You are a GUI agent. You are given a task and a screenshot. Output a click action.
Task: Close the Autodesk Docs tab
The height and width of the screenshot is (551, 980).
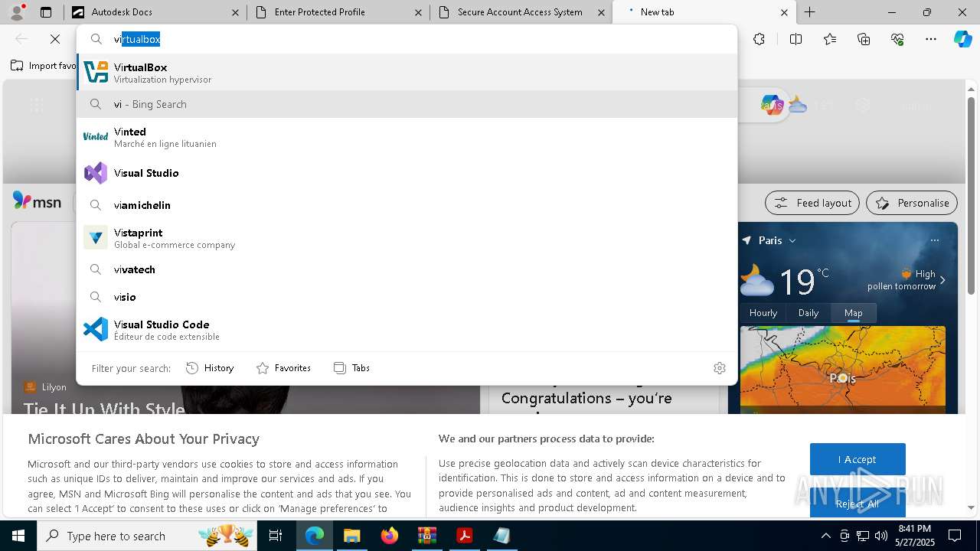coord(235,12)
